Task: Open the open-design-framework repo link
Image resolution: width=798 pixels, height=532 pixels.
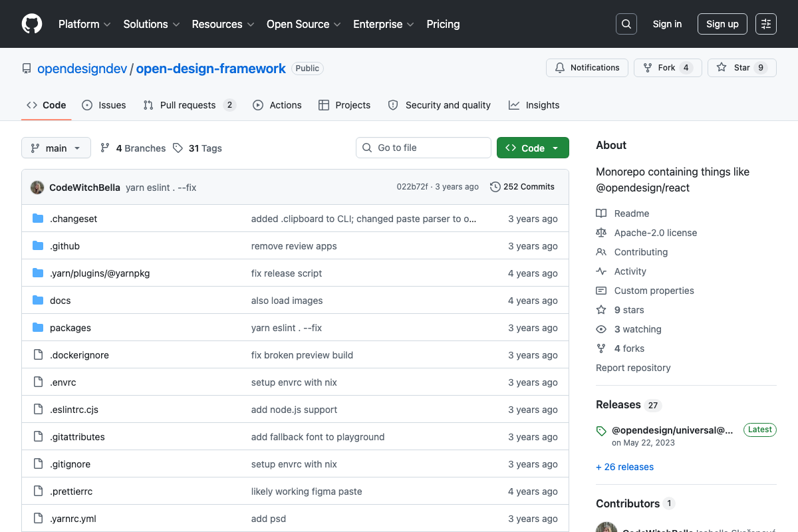Action: pos(211,68)
